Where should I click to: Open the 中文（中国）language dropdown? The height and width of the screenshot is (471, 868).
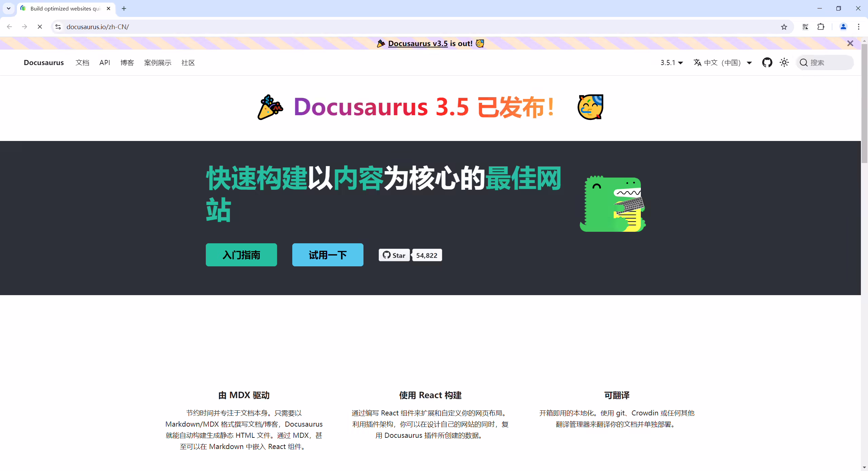(x=723, y=63)
